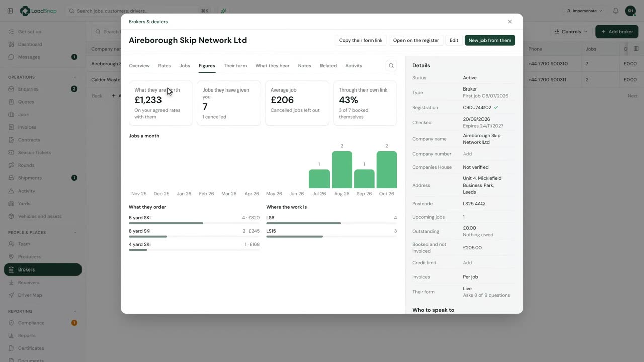Screen dimensions: 644x362
Task: Open the Brokers sidebar item
Action: coord(42,269)
